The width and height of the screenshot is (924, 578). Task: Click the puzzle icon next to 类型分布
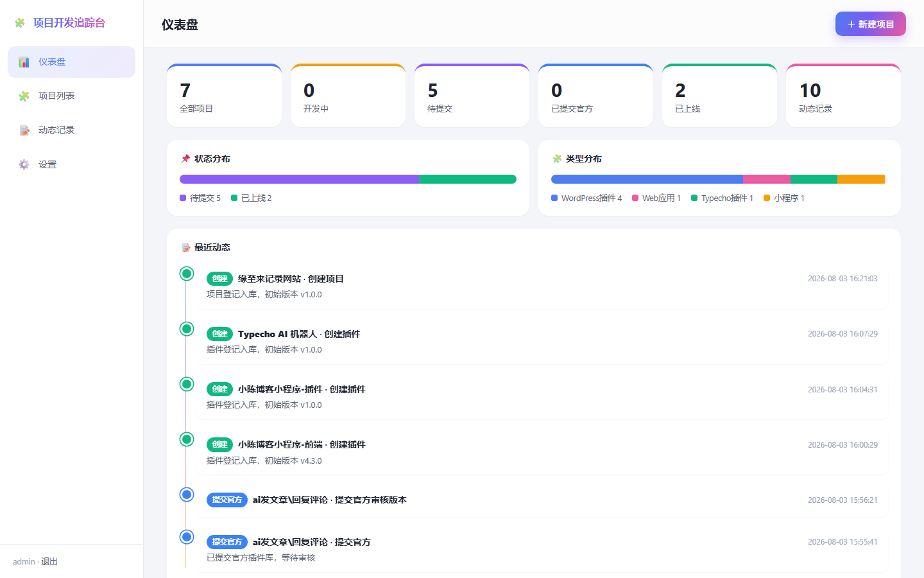[x=557, y=159]
